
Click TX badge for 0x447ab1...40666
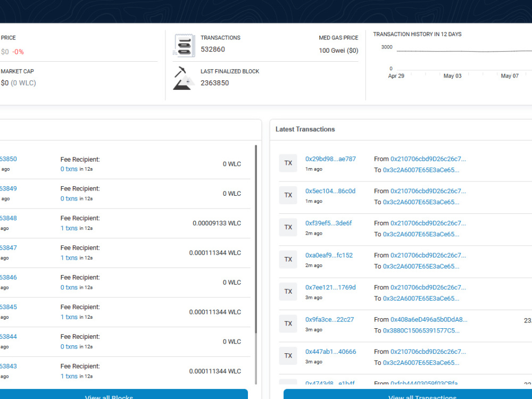288,355
